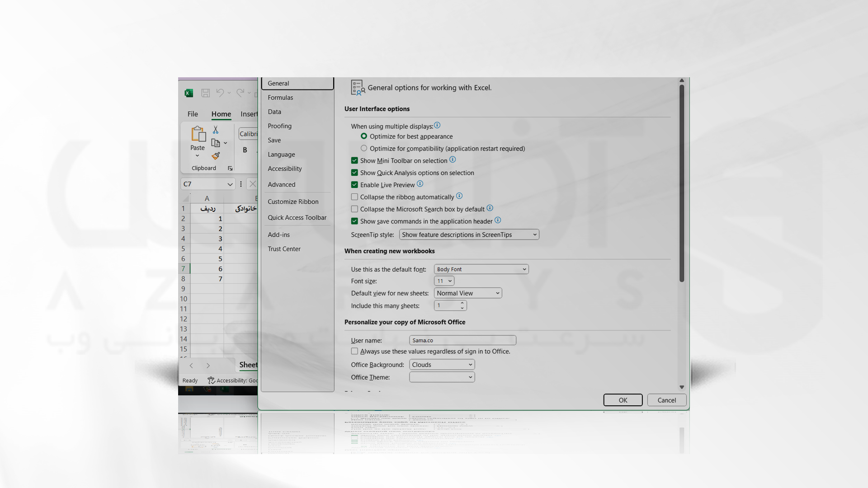868x488 pixels.
Task: Click info icon beside Mini Toolbar option
Action: point(453,160)
